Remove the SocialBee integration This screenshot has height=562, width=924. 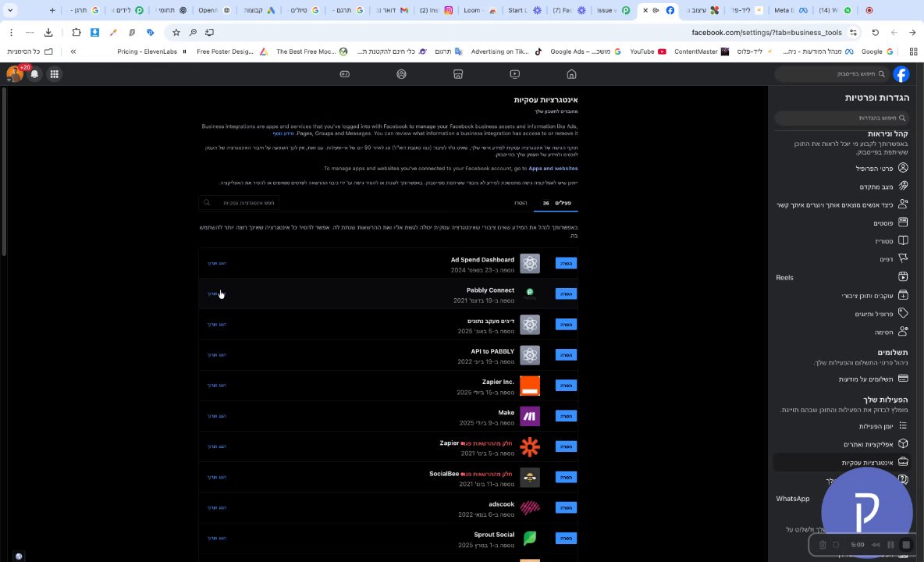(x=566, y=477)
